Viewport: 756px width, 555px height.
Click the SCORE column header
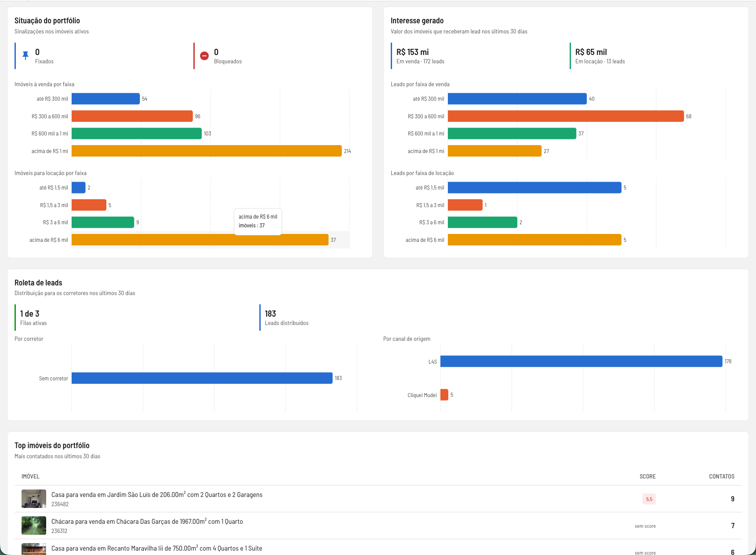(x=647, y=476)
